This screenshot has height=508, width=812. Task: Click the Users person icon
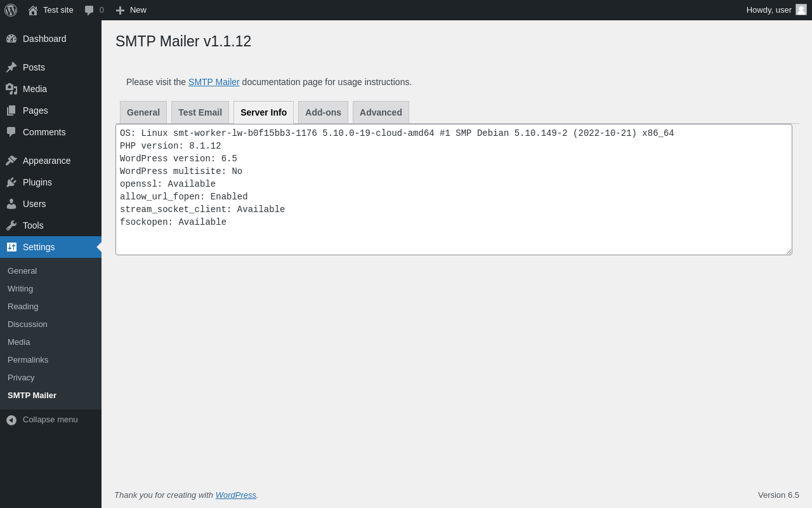click(x=11, y=204)
